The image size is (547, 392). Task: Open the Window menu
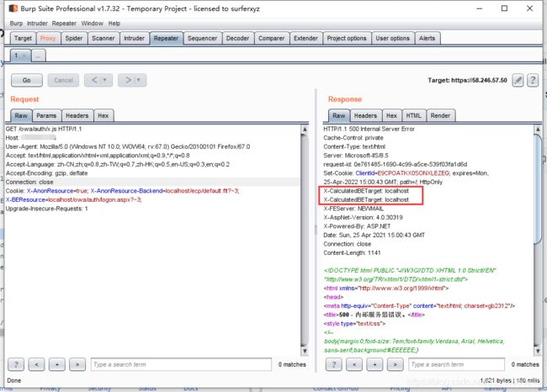coord(92,24)
